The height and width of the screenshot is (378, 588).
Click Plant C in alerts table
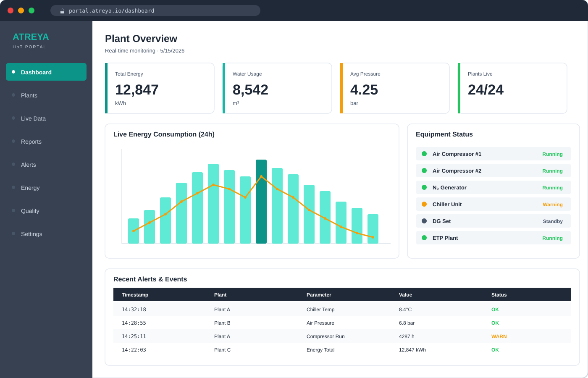[222, 350]
